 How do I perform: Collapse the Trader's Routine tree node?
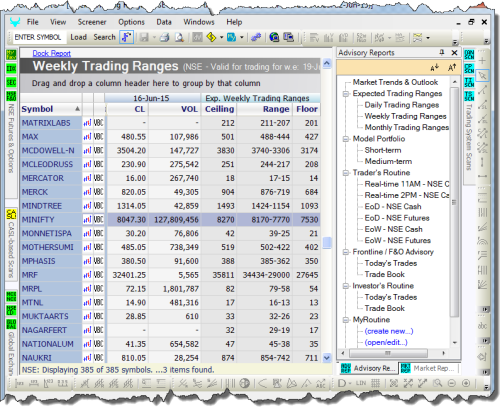pos(346,173)
